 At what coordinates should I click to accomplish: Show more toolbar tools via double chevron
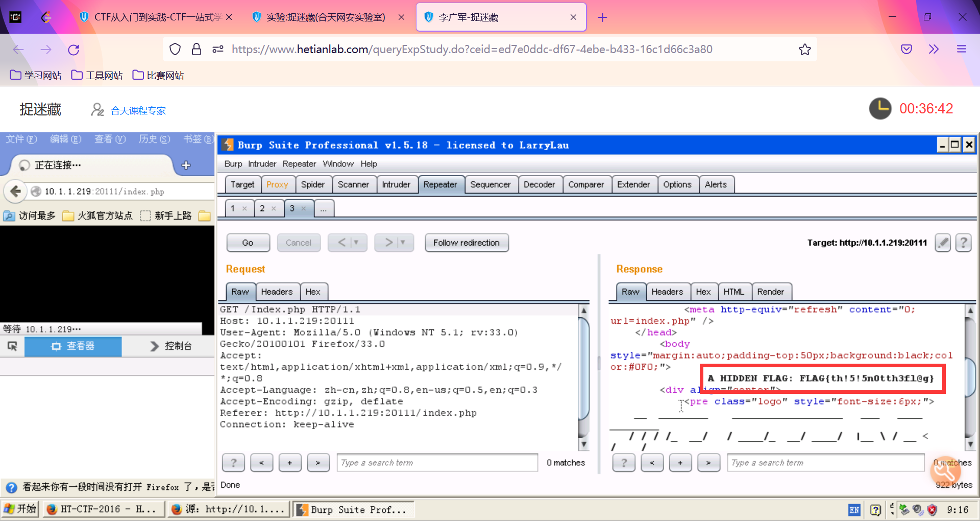[934, 50]
